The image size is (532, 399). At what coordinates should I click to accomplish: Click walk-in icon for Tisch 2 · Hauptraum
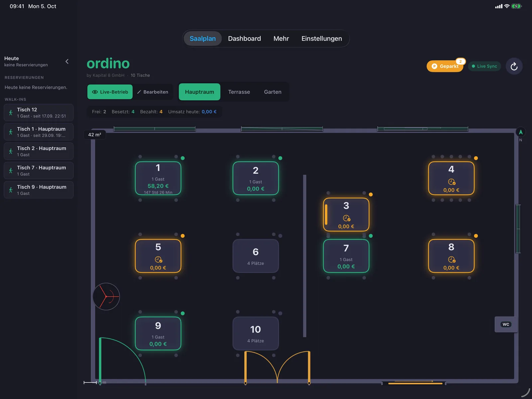(x=11, y=151)
